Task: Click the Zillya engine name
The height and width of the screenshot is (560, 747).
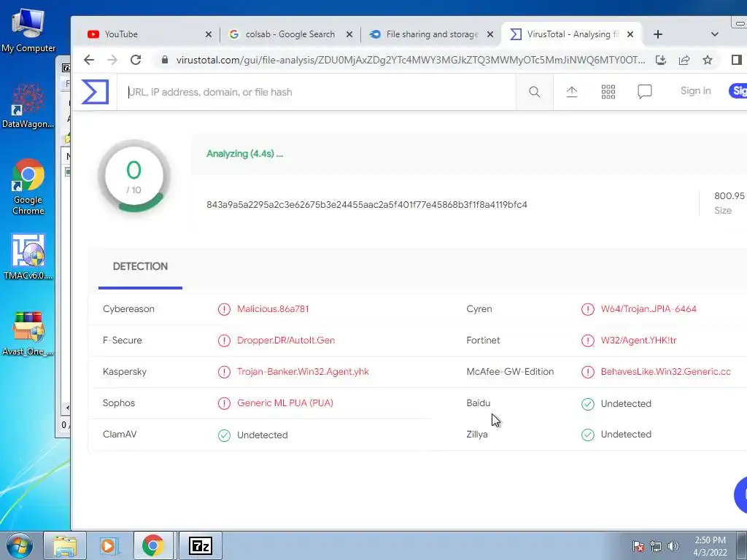Action: pos(477,435)
